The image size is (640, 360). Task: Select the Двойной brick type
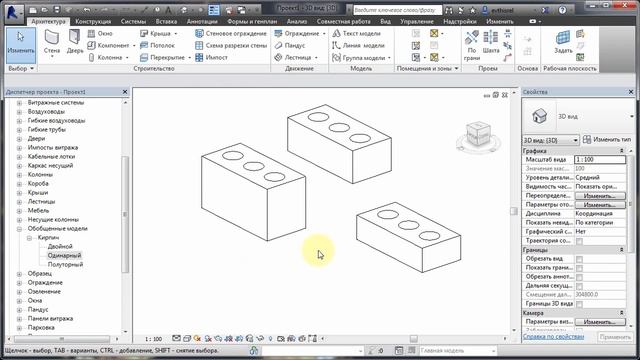coord(60,247)
